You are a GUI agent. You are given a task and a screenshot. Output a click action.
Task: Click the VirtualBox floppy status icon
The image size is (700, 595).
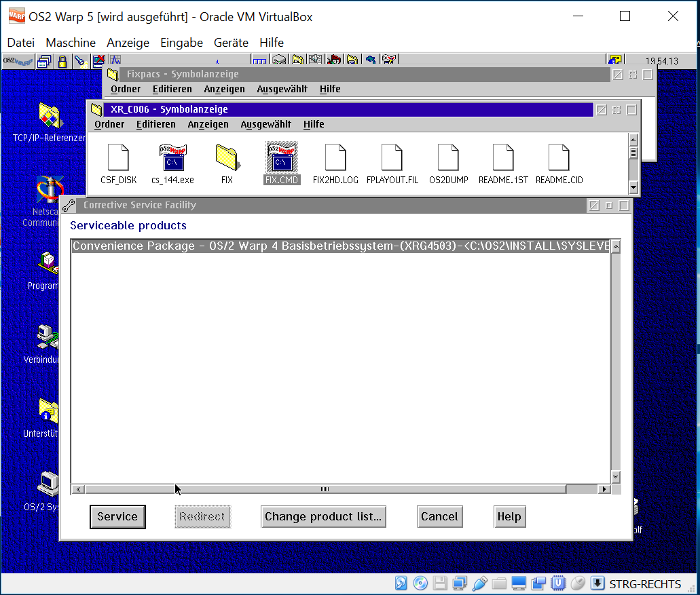[440, 583]
